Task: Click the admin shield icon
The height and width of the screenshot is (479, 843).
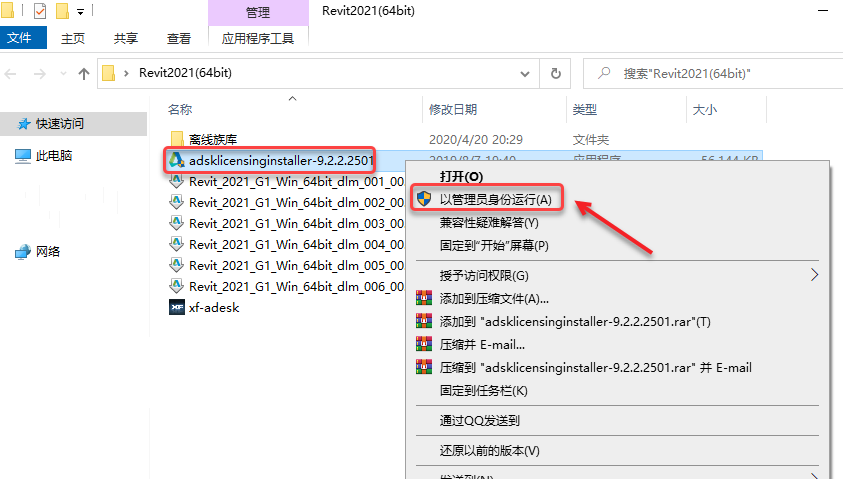Action: pyautogui.click(x=424, y=199)
